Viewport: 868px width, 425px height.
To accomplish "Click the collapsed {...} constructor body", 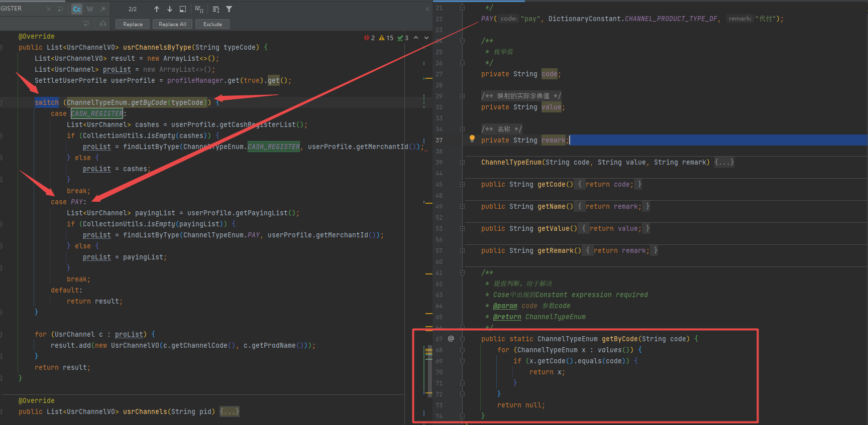I will point(724,162).
